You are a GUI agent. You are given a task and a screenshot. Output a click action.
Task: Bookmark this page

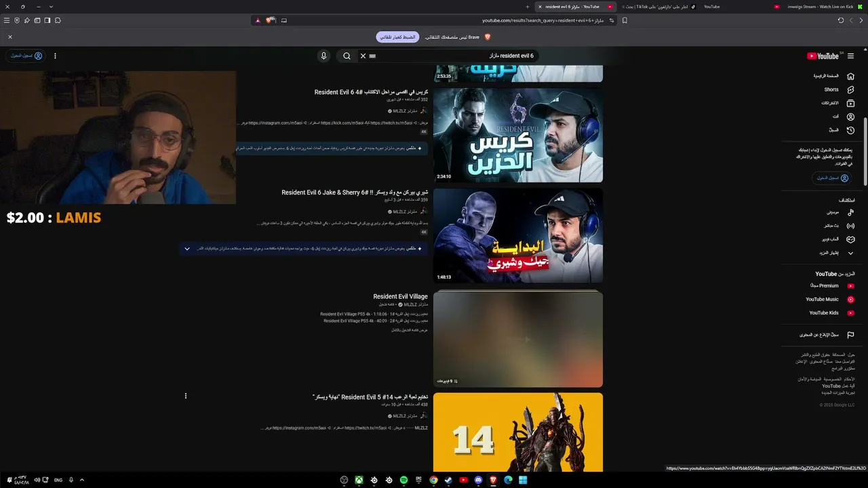pos(625,20)
